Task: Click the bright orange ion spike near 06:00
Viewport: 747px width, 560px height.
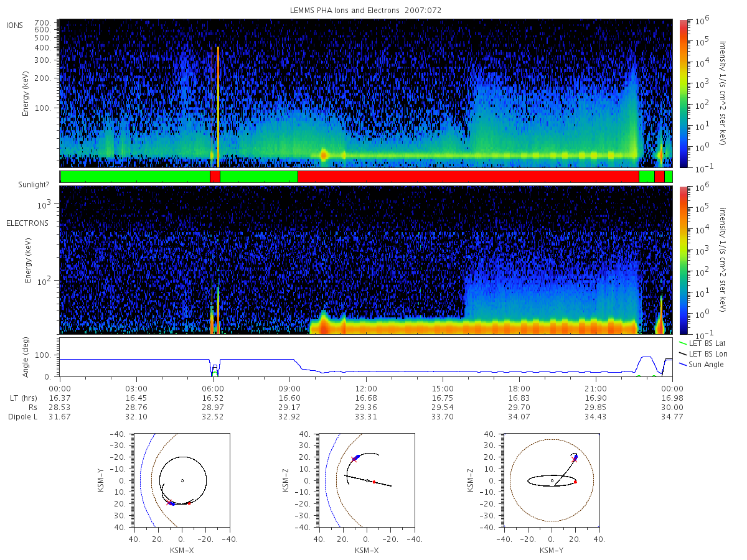Action: click(218, 106)
